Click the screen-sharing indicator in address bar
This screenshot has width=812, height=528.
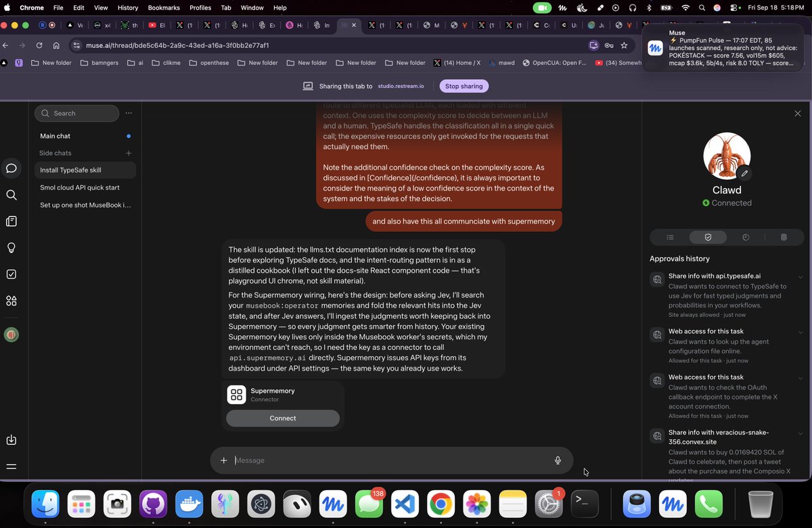[x=593, y=45]
